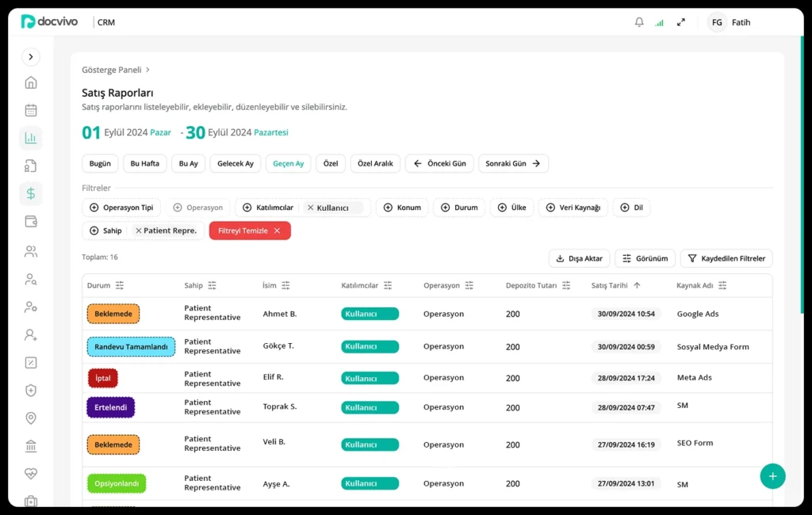Click the location pin sidebar icon
The height and width of the screenshot is (515, 812).
31,418
